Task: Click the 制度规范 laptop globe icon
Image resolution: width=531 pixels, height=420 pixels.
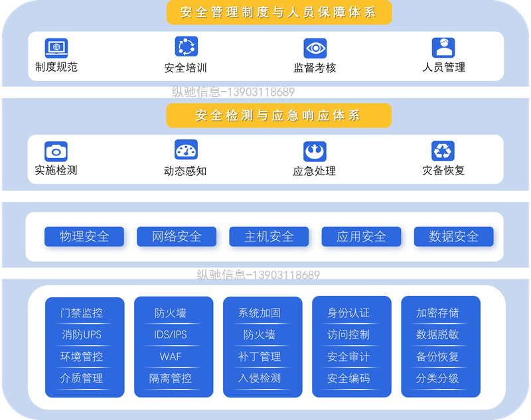Action: tap(56, 48)
